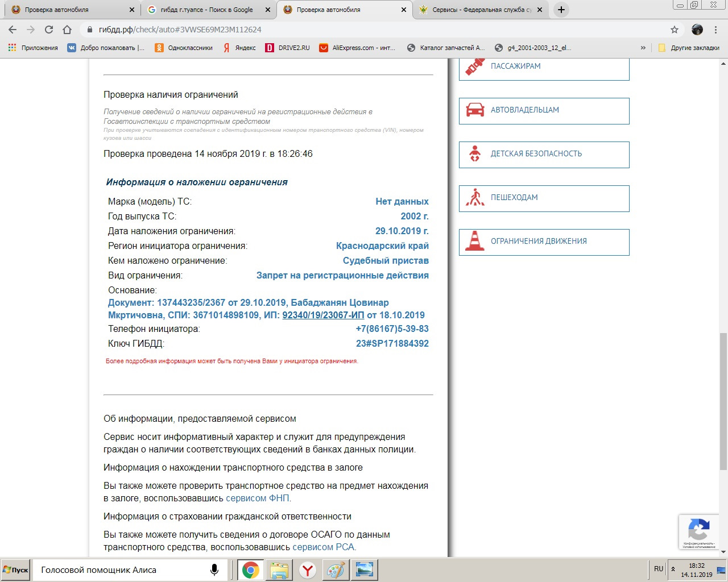Open the AliExpress.com bookmark
Image resolution: width=728 pixels, height=582 pixels.
pos(357,48)
